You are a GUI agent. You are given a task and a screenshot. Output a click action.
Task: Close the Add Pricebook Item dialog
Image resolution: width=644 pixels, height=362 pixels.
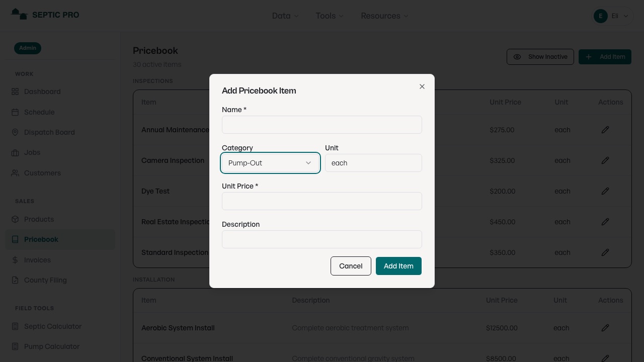point(422,86)
